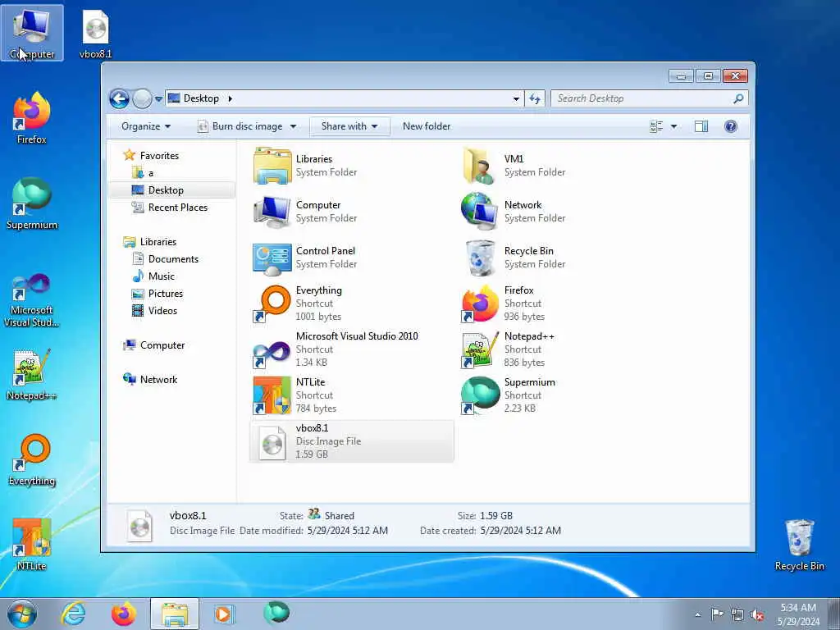Click Desktop breadcrumb in address bar

201,98
